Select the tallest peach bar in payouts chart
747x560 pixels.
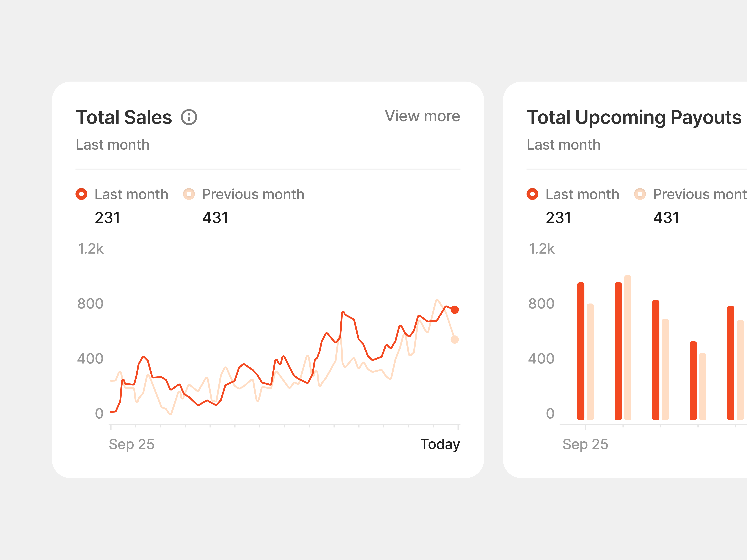coord(628,348)
